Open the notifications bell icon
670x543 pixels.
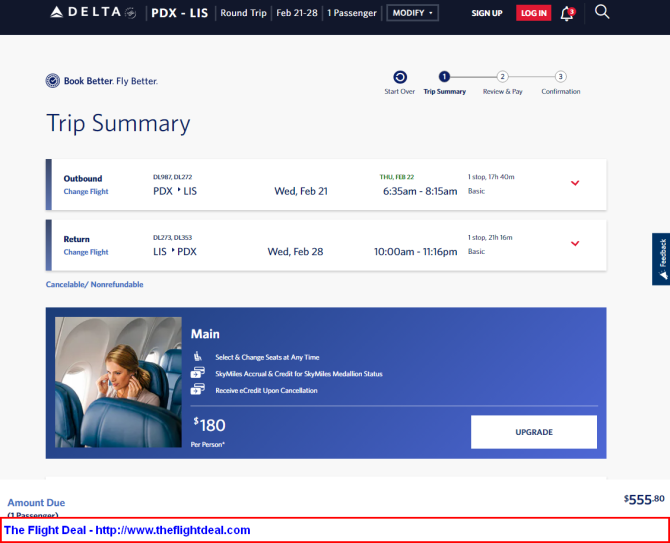pyautogui.click(x=567, y=14)
